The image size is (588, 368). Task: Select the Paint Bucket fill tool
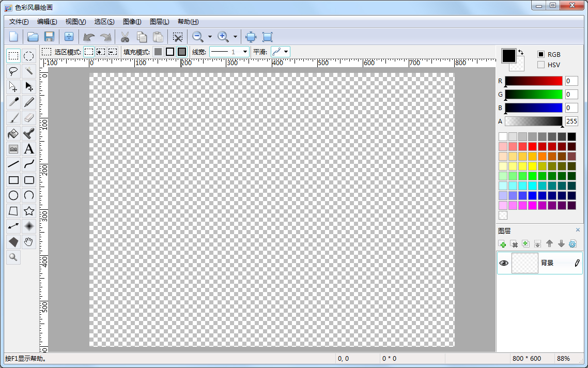(x=13, y=133)
